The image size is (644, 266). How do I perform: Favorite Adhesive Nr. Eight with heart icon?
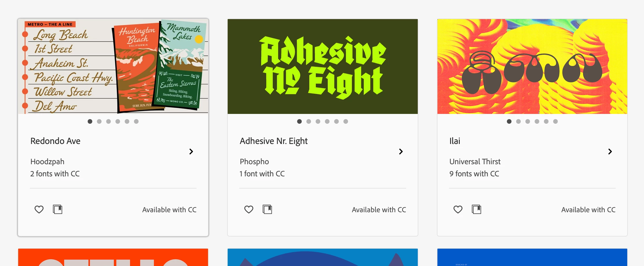(x=249, y=209)
